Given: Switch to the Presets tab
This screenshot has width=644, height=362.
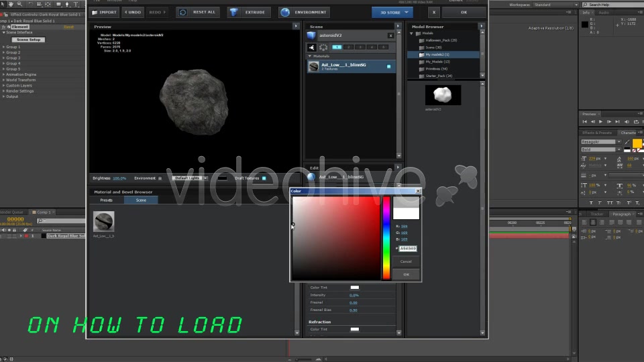Looking at the screenshot, I should [107, 200].
